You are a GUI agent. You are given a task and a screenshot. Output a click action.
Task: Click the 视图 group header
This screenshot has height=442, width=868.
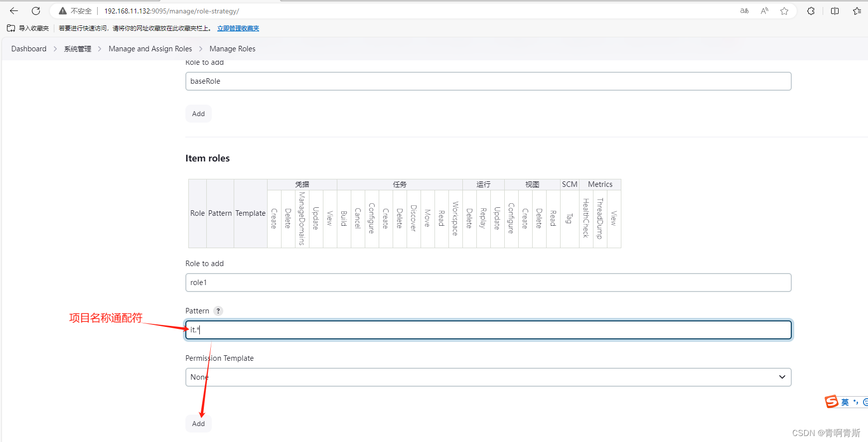tap(532, 184)
